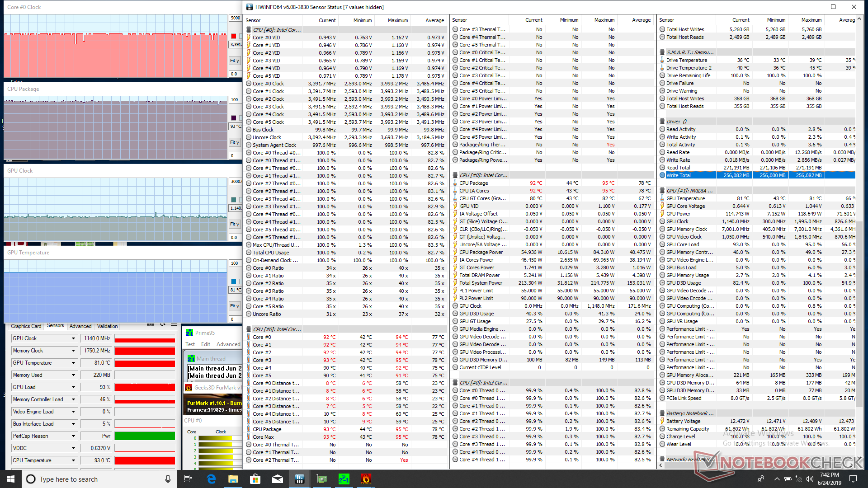868x488 pixels.
Task: Switch to the Graphics Card tab
Action: pos(26,326)
